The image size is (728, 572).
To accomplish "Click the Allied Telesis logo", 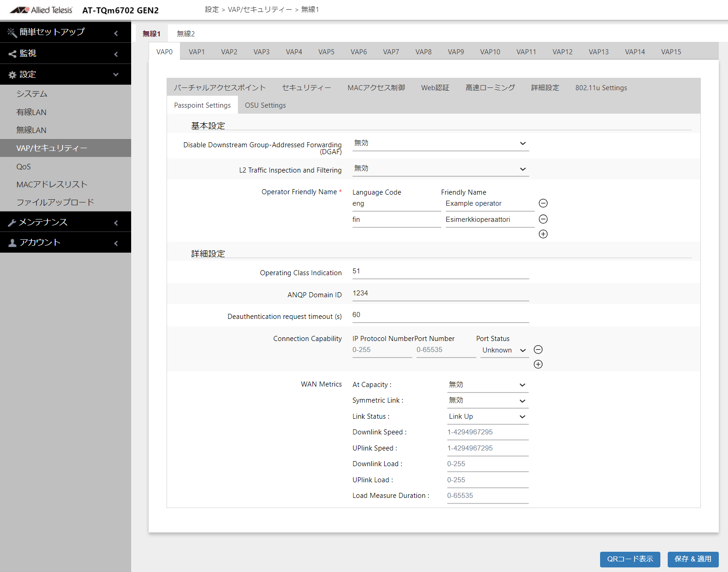I will [x=41, y=10].
